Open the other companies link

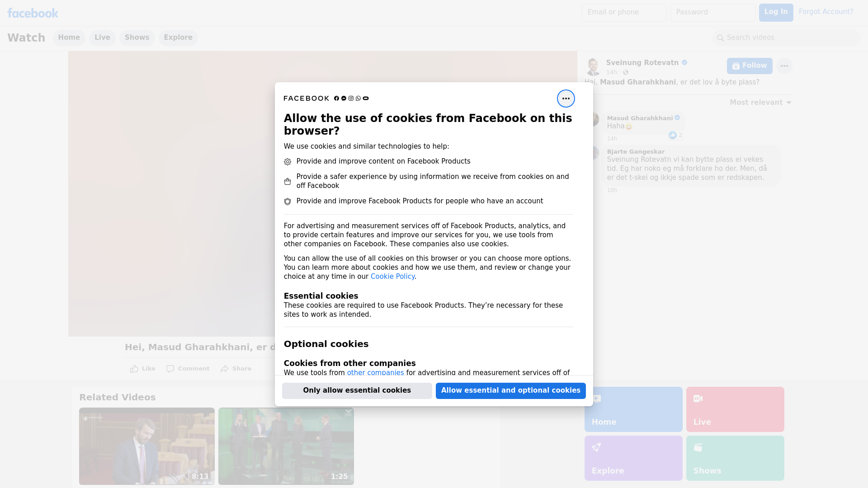point(375,373)
